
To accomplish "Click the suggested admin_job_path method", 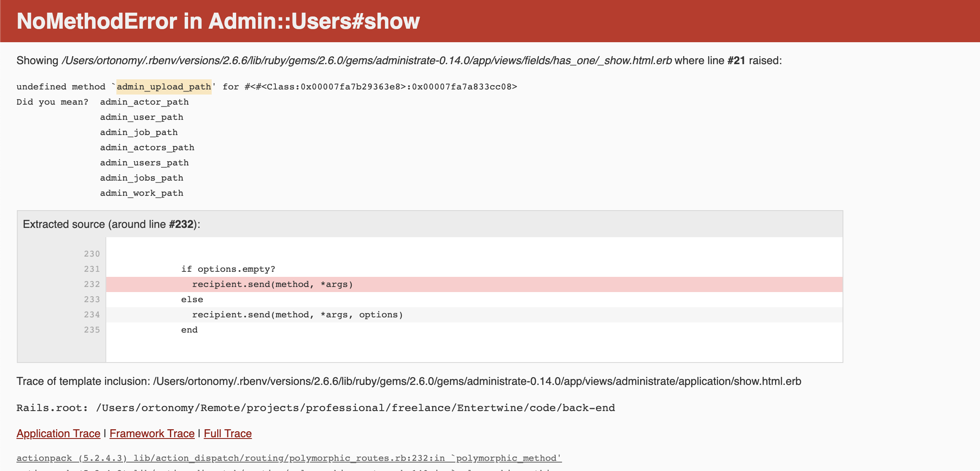I will 139,132.
